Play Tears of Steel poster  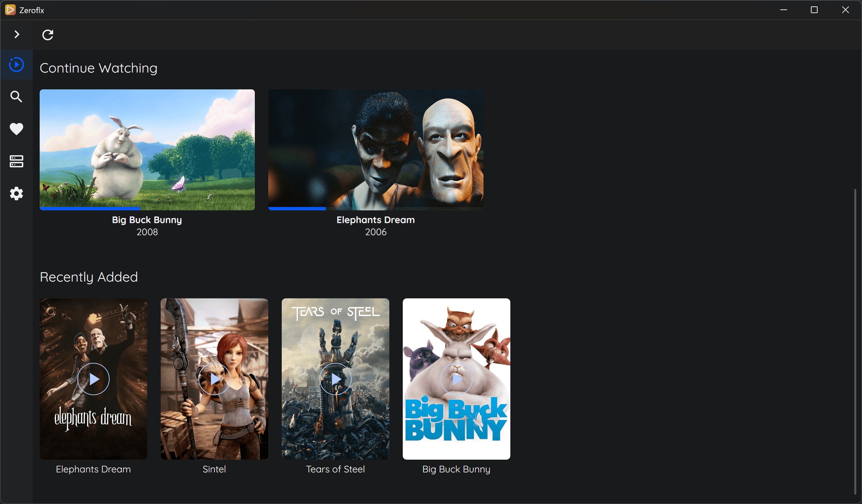(x=335, y=379)
